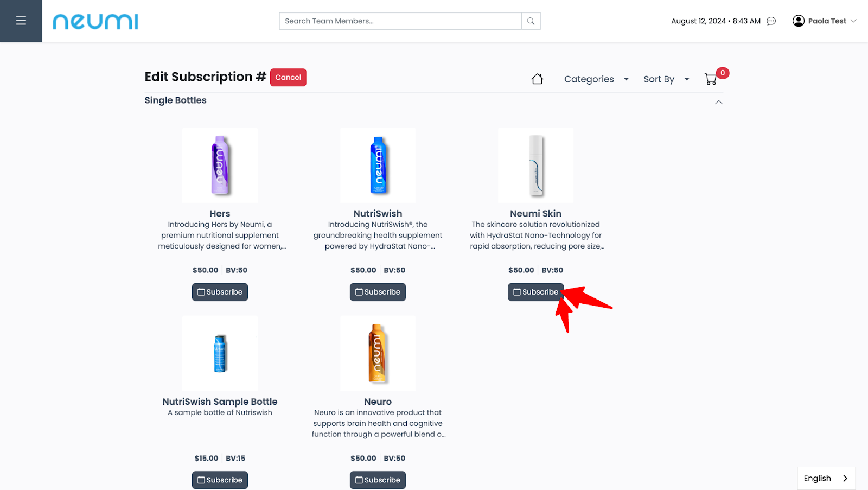Click the home icon
This screenshot has width=868, height=490.
click(537, 79)
